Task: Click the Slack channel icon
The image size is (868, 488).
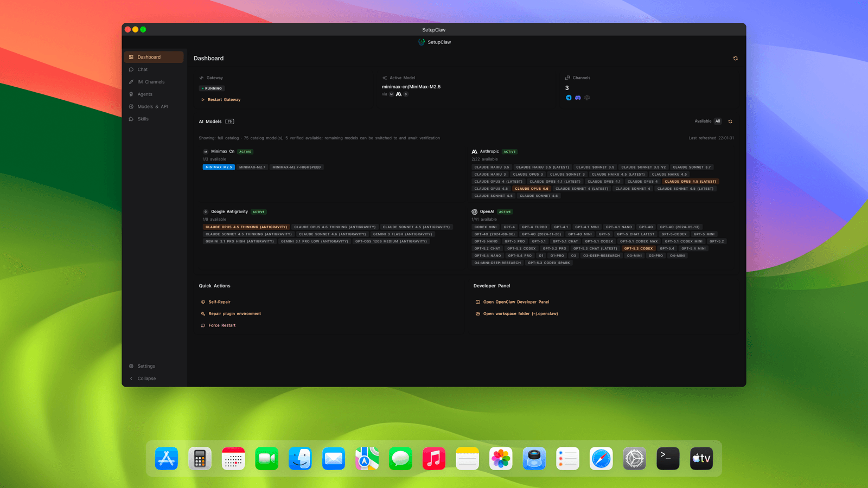Action: (x=587, y=98)
